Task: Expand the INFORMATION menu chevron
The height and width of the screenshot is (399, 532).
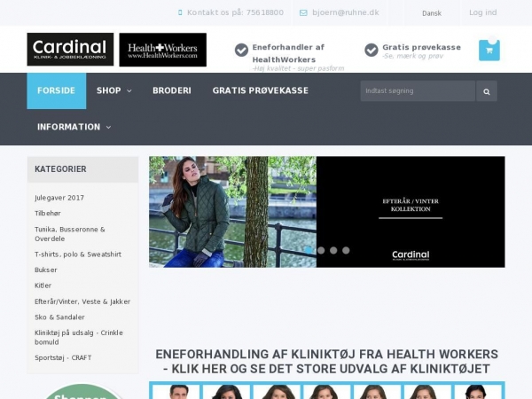Action: tap(108, 127)
